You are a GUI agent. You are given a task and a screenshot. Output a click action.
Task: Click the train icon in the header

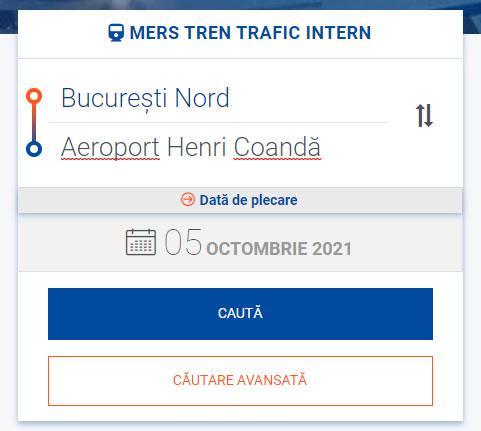click(x=116, y=33)
